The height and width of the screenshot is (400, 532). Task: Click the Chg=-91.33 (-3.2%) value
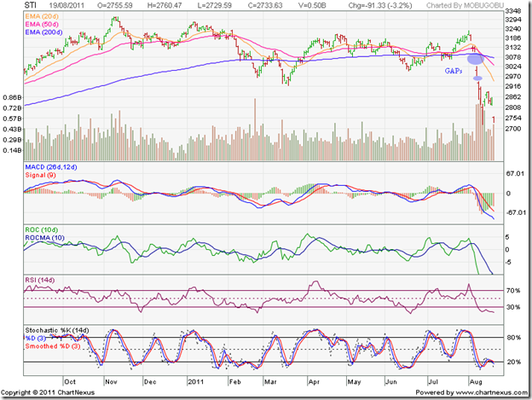tap(380, 6)
